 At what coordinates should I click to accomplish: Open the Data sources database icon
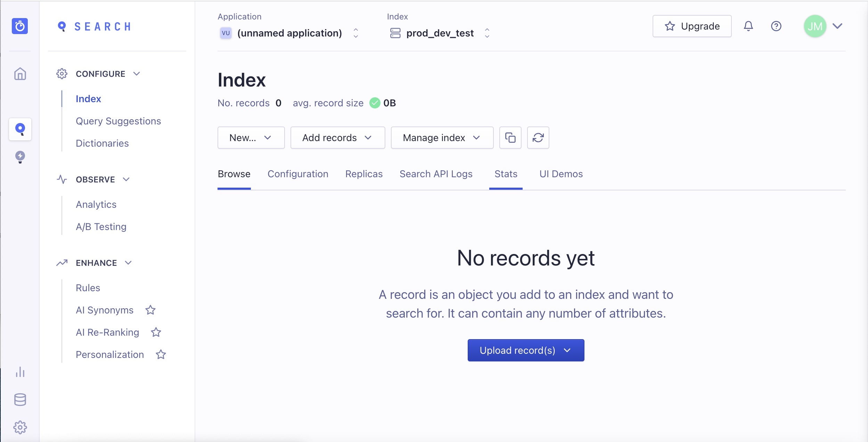click(20, 400)
